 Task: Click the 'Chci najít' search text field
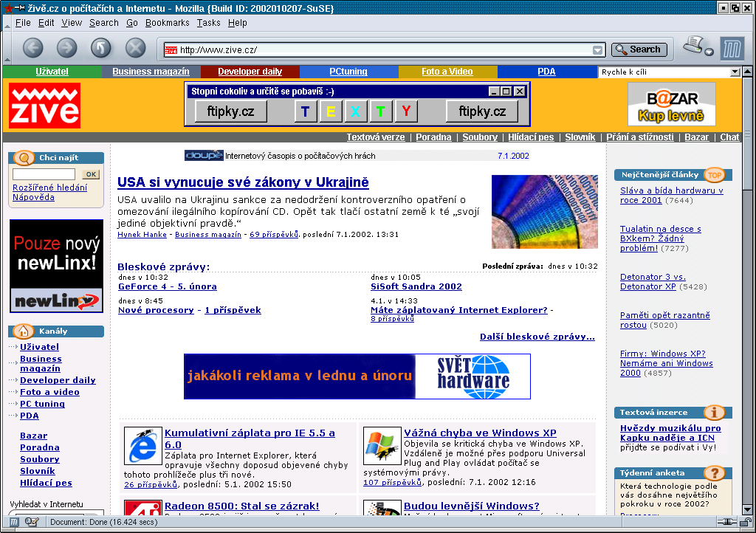(x=44, y=174)
